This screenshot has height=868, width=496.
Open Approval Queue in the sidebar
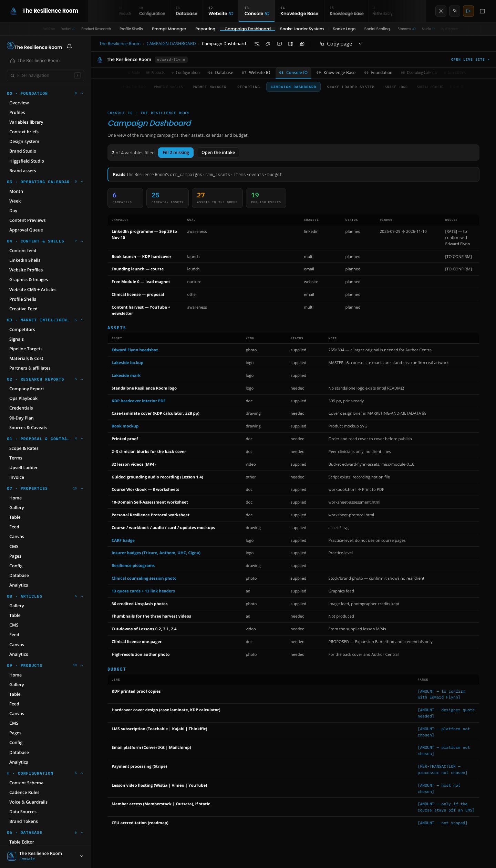(x=26, y=230)
